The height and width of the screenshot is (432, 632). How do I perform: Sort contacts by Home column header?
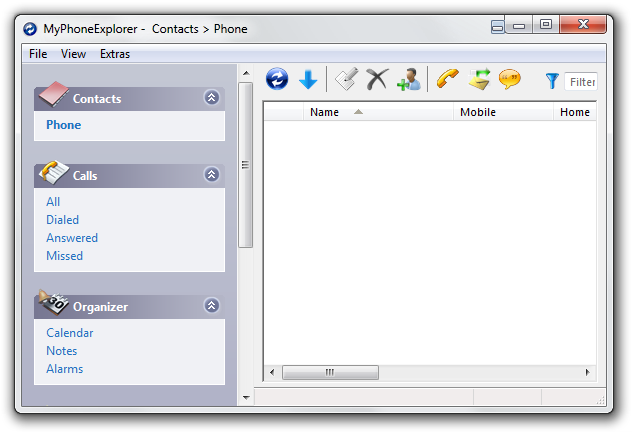575,112
